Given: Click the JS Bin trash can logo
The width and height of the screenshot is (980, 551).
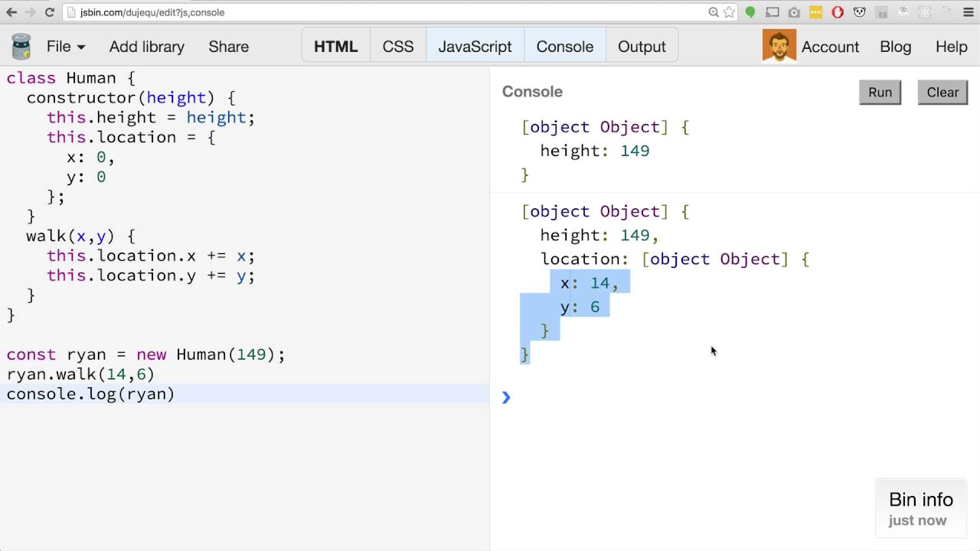Looking at the screenshot, I should point(21,47).
